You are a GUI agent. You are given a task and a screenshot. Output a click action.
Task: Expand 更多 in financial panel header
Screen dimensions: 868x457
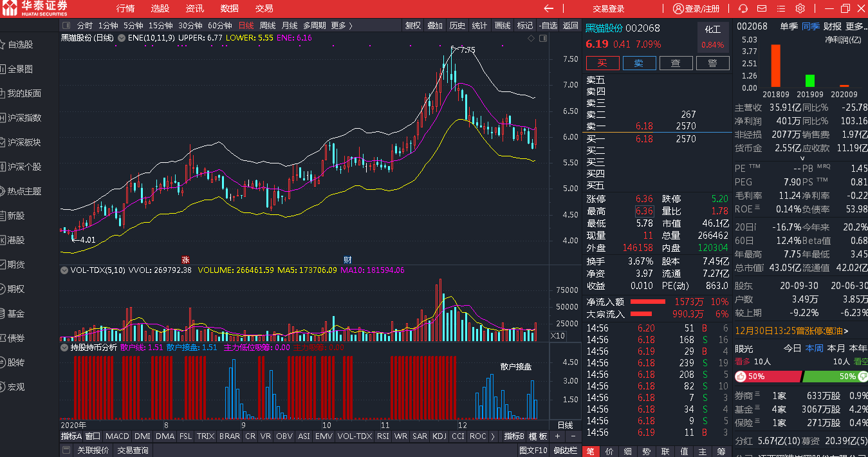(x=856, y=26)
